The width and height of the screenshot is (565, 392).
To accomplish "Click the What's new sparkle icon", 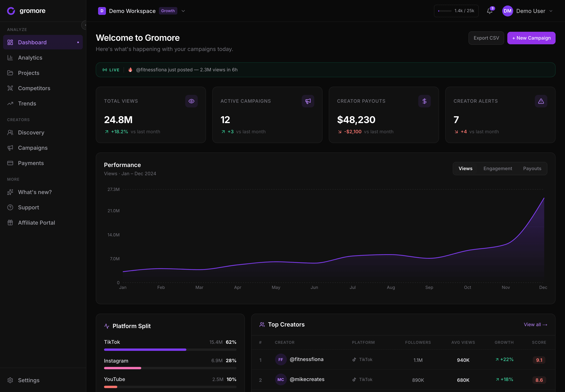I will coord(10,192).
